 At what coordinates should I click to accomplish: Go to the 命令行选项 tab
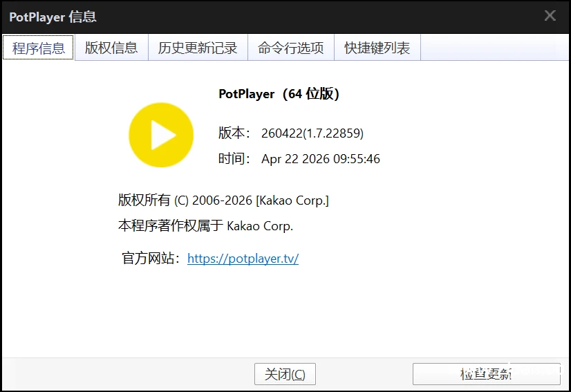tap(291, 48)
